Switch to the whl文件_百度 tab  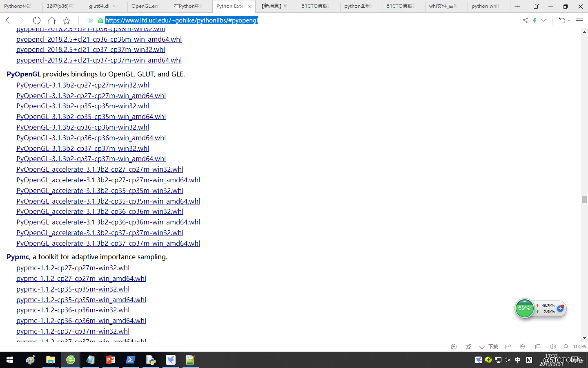pyautogui.click(x=446, y=6)
